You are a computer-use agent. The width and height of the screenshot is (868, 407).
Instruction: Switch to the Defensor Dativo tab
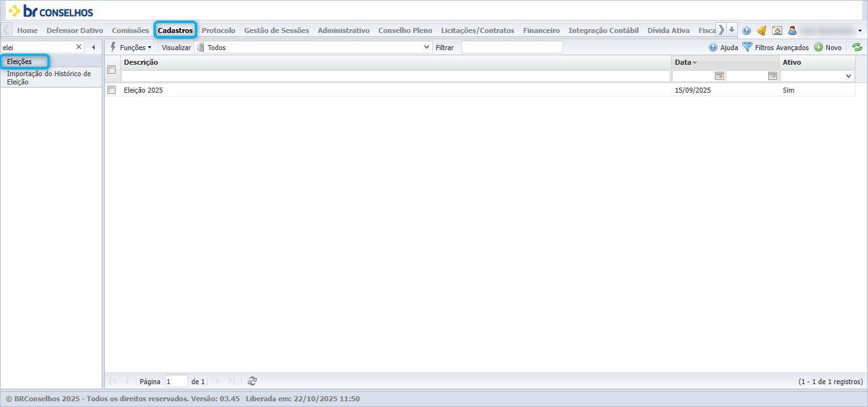click(x=75, y=30)
